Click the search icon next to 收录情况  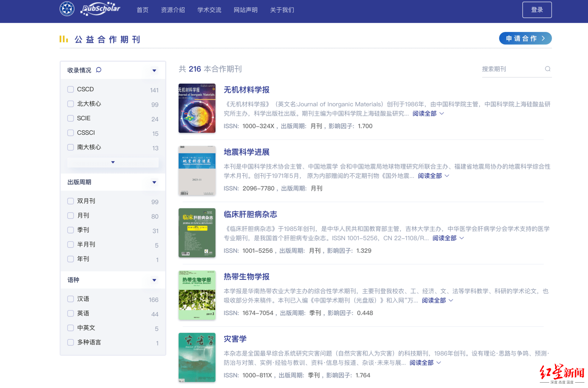tap(99, 70)
